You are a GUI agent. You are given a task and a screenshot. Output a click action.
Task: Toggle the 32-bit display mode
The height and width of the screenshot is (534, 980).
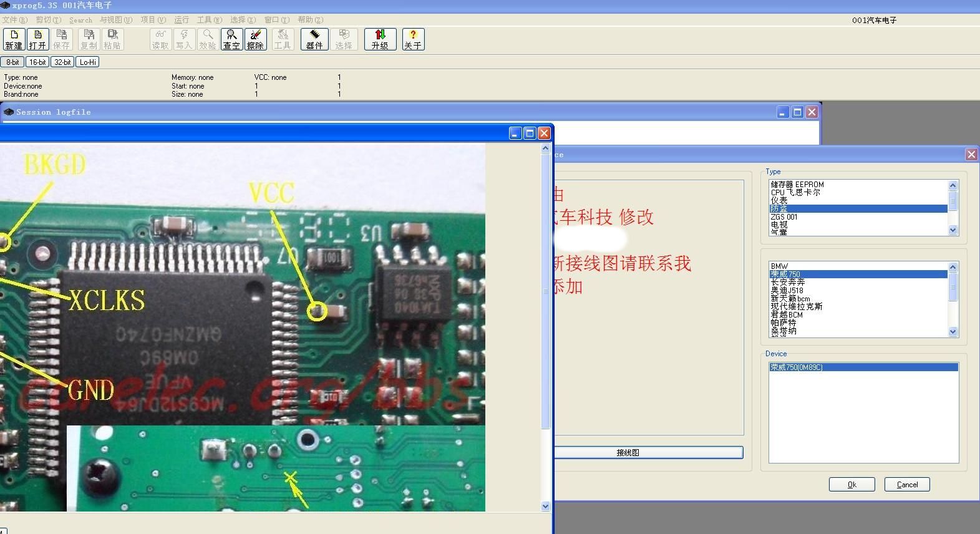pos(62,62)
